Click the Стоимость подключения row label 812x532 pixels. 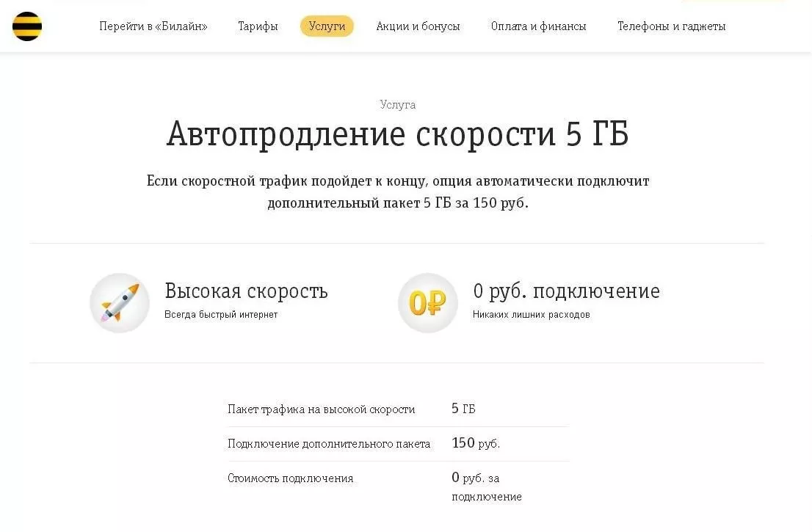point(290,478)
